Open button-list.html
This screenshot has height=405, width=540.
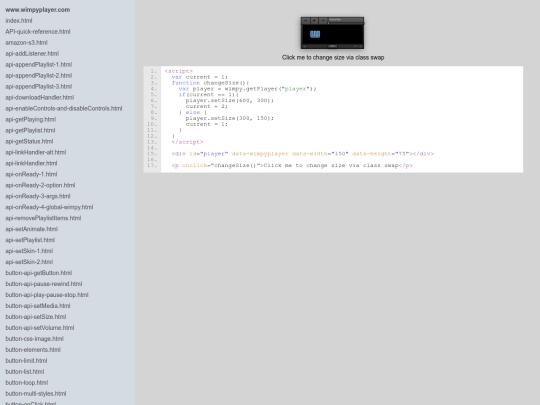point(25,372)
